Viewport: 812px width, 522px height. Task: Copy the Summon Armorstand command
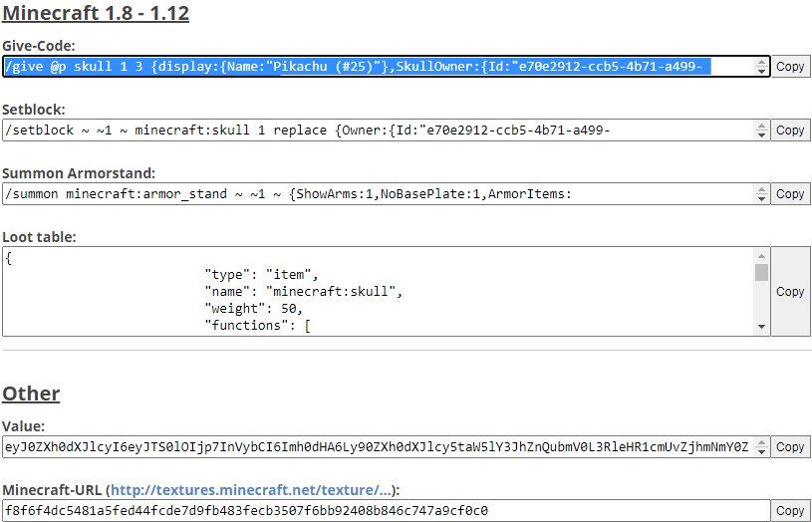coord(790,194)
